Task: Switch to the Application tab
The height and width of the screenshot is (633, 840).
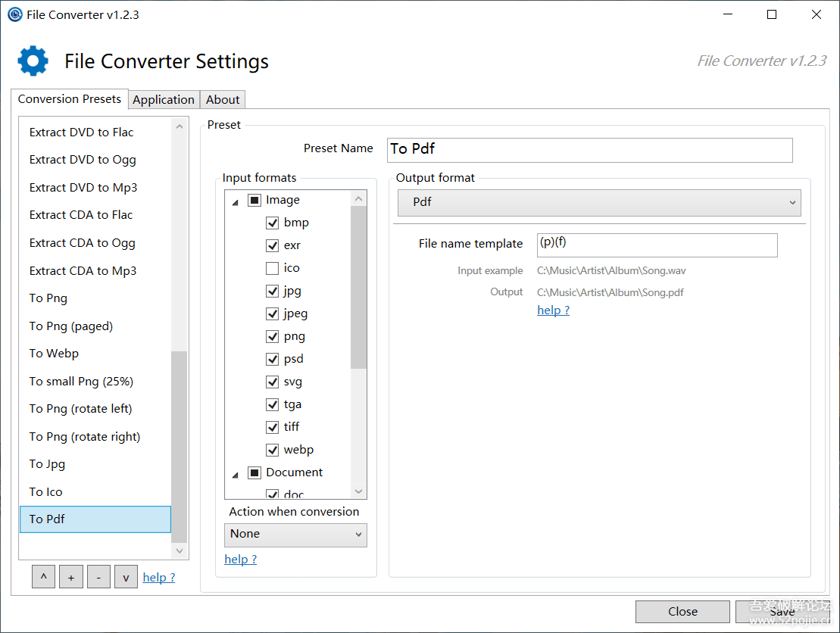Action: coord(164,100)
